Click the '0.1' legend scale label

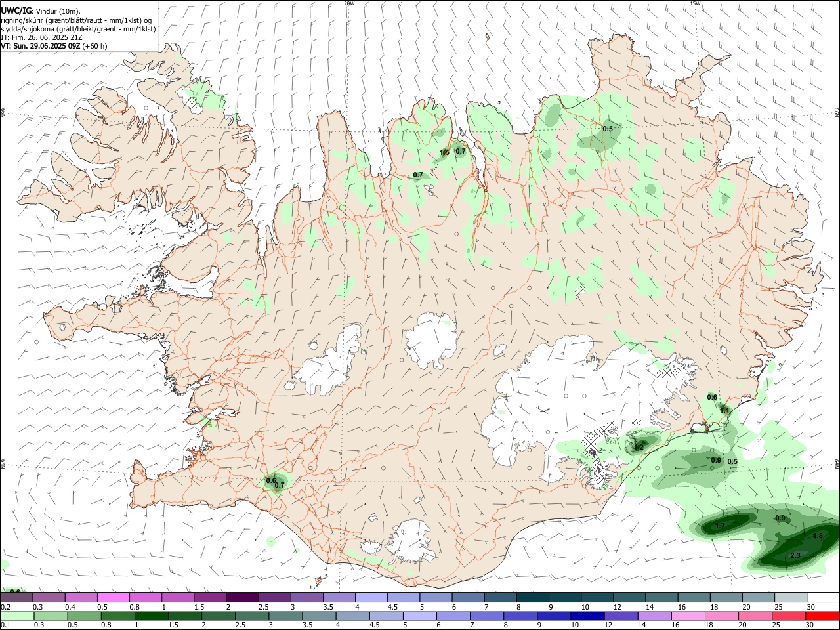point(5,625)
